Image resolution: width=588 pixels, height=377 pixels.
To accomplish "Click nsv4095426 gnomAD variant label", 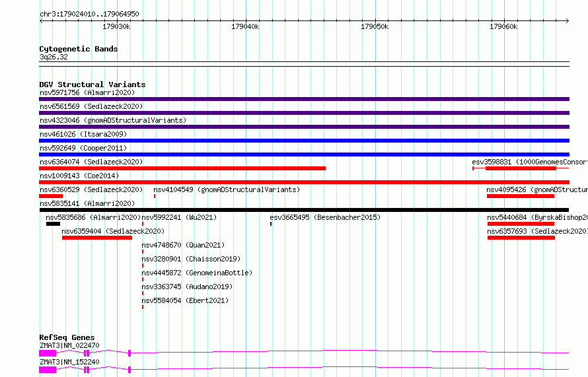I will 537,189.
